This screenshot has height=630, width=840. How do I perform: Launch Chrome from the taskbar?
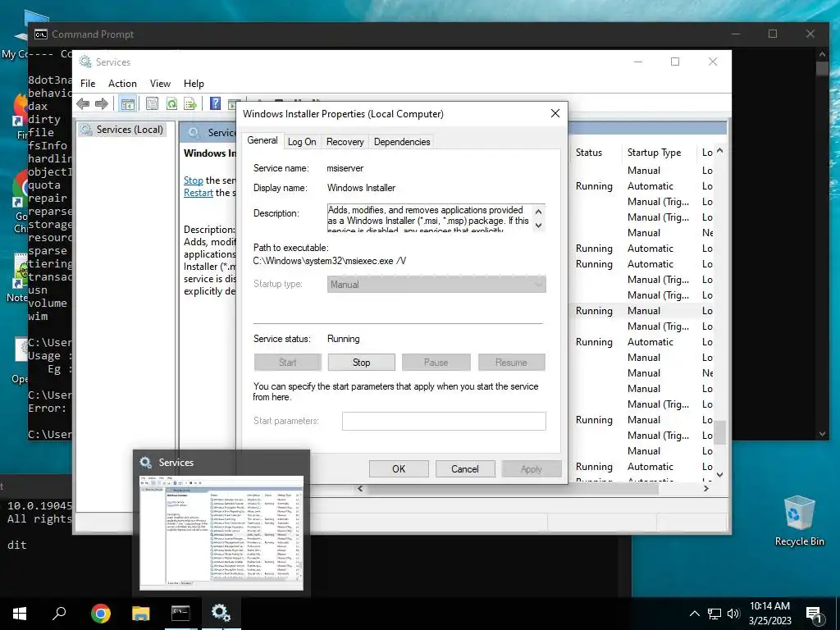click(x=101, y=613)
